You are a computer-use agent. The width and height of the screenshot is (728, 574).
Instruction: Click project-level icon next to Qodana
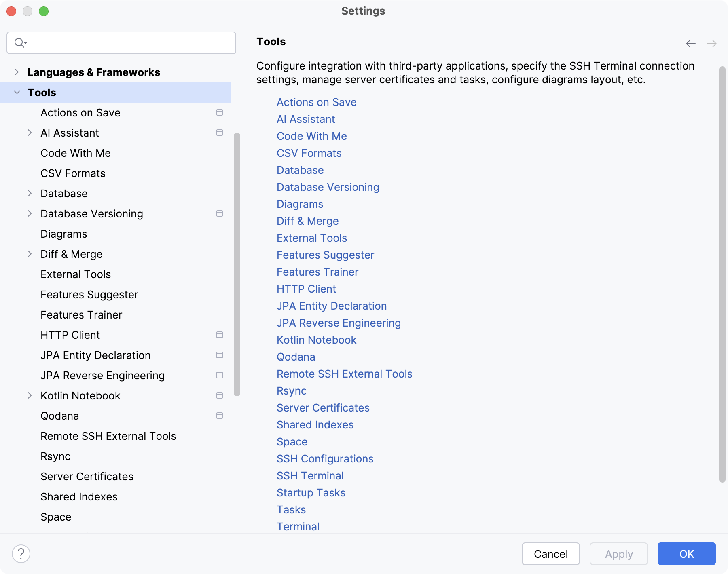click(220, 416)
